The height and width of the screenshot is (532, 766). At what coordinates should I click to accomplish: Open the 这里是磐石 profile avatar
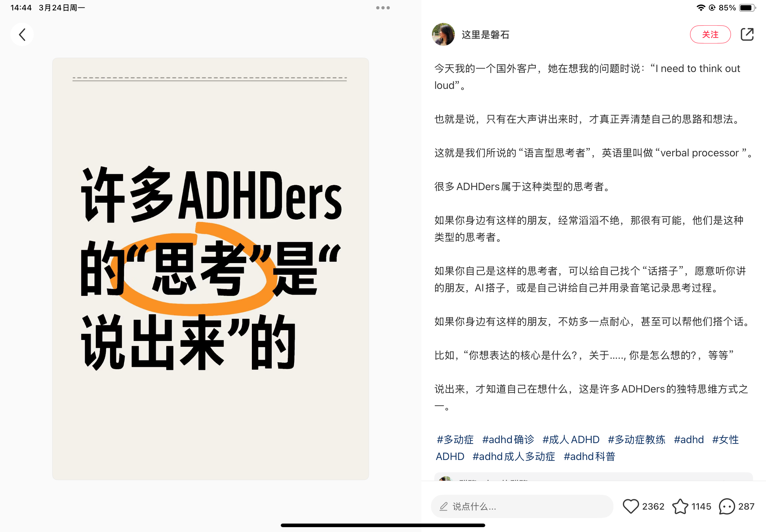coord(443,34)
